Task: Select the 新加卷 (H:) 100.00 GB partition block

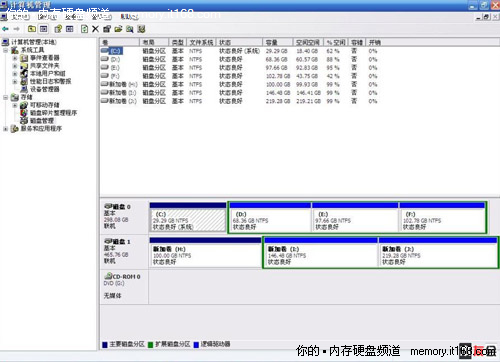Action: [205, 252]
